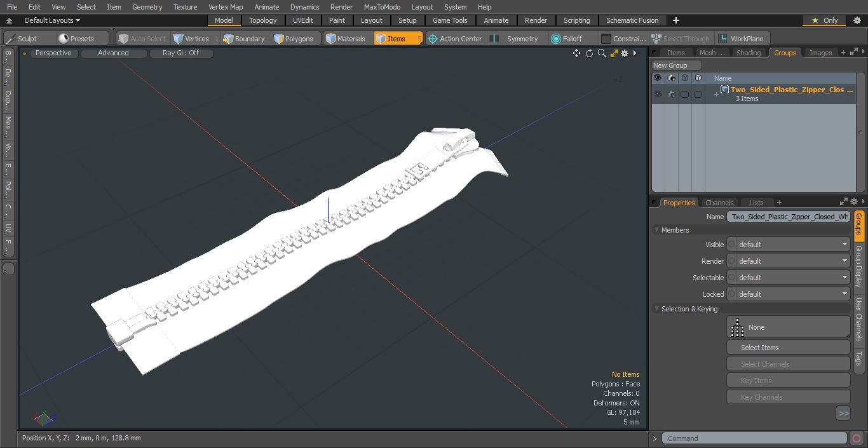This screenshot has height=448, width=868.
Task: Open the Geometry menu
Action: [x=147, y=7]
